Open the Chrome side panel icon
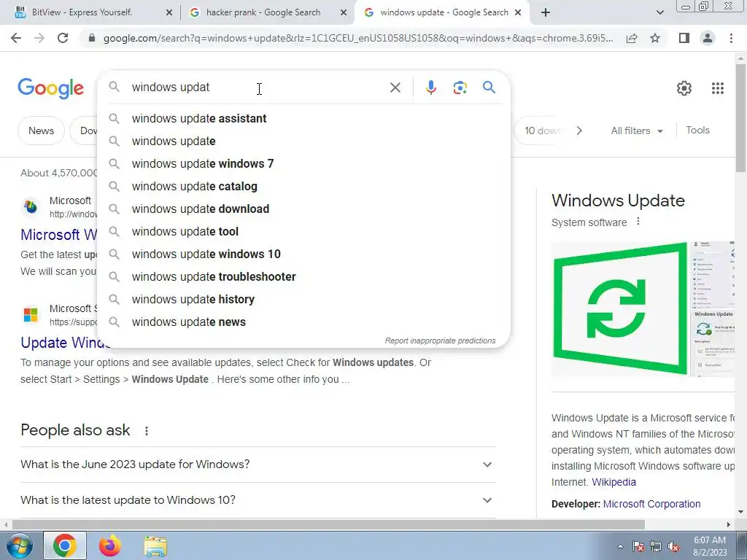This screenshot has width=747, height=560. point(684,38)
